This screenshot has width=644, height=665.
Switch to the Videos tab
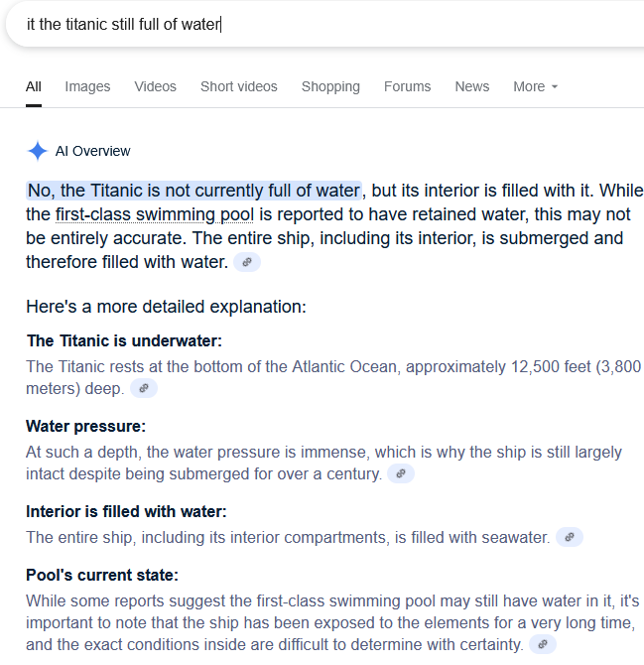click(x=155, y=86)
